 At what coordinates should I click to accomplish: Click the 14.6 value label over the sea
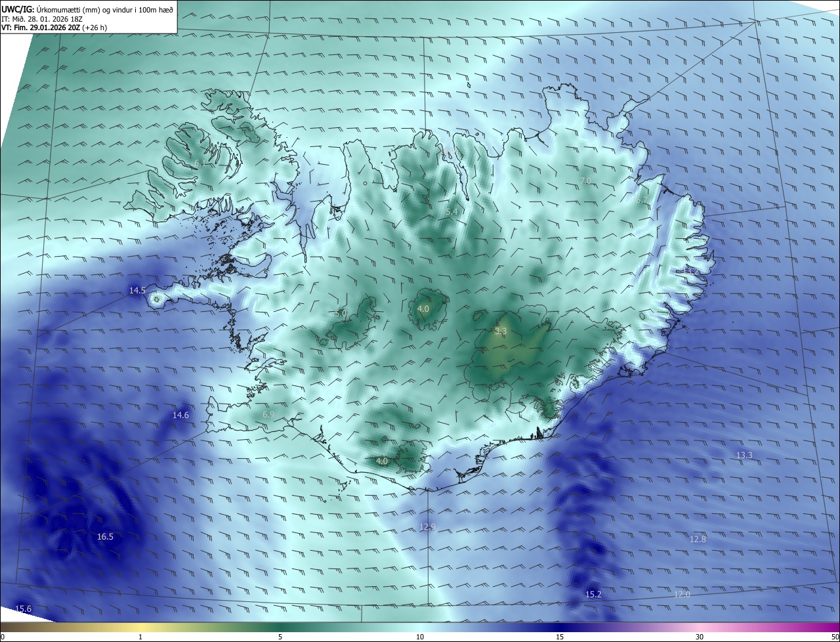(180, 415)
